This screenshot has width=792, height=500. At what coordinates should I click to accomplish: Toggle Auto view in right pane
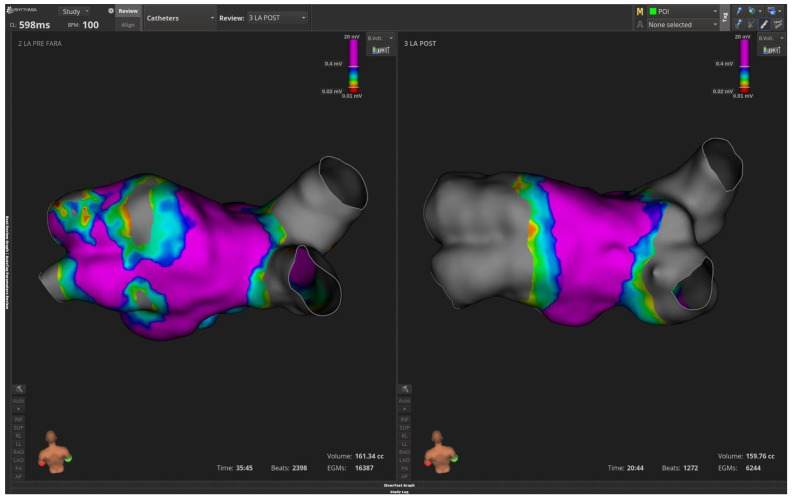(405, 401)
